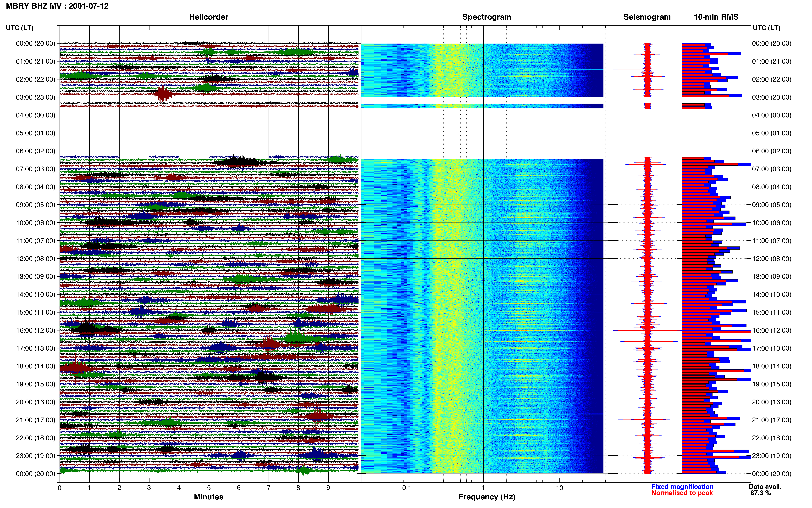Image resolution: width=812 pixels, height=508 pixels.
Task: Click Helicorder's 16:00 (12:00) time label
Action: click(36, 330)
